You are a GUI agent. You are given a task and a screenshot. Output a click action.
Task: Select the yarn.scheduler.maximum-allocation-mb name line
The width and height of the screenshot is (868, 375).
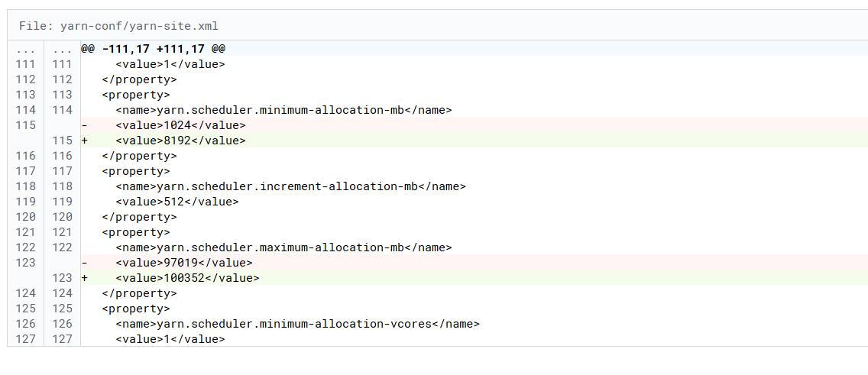[x=283, y=247]
